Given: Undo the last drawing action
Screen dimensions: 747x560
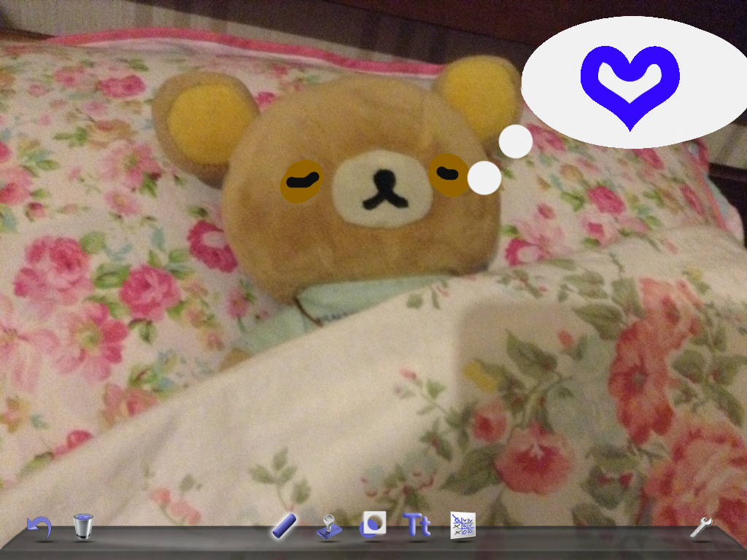Looking at the screenshot, I should (39, 526).
